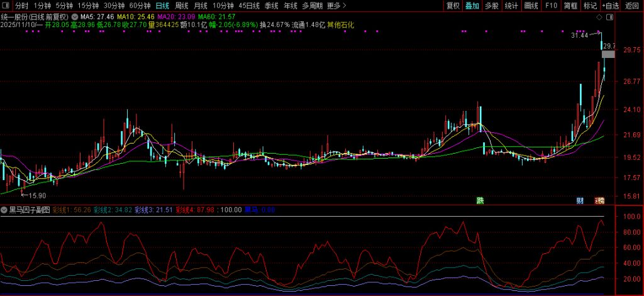Click the 彩线4: 87.98 value
644x296 pixels.
(x=195, y=210)
